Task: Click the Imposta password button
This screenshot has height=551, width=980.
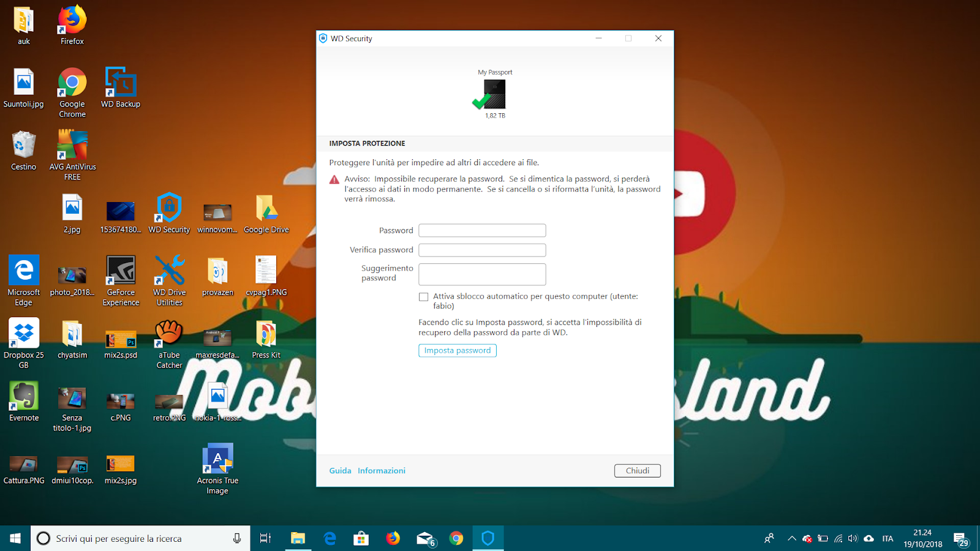Action: point(458,350)
